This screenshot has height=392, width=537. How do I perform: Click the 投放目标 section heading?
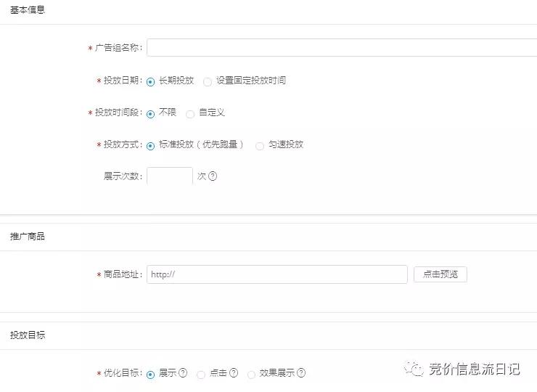pyautogui.click(x=28, y=335)
